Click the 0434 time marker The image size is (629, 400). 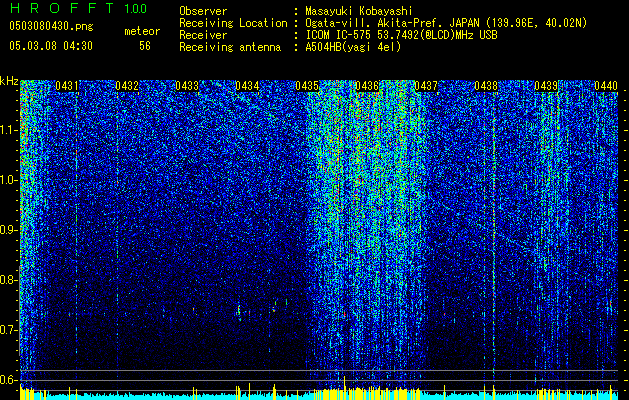(247, 86)
